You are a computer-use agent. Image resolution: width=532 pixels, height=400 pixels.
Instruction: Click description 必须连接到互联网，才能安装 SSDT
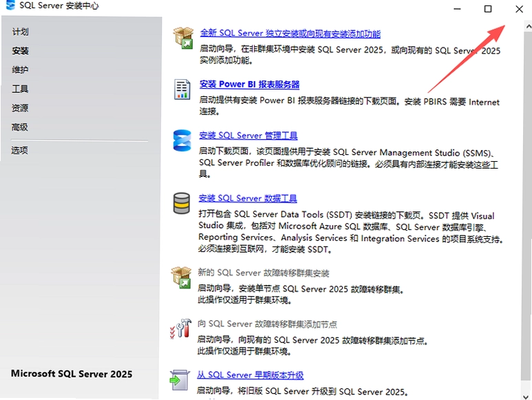click(x=266, y=249)
